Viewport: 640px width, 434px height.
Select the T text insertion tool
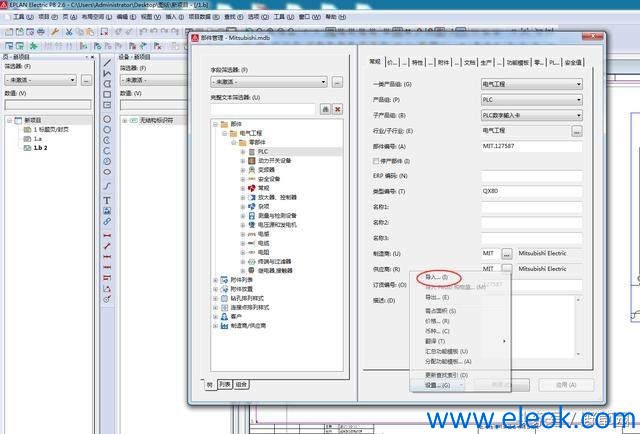click(107, 200)
